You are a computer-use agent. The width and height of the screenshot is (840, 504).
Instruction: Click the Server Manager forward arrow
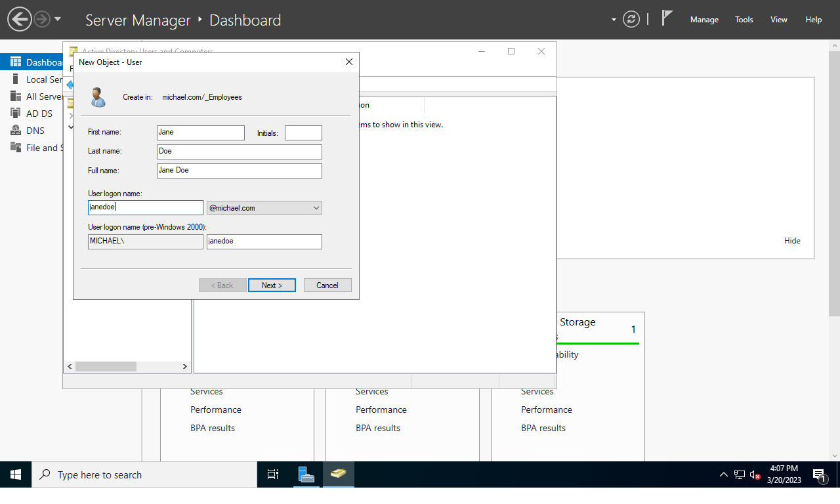(x=42, y=20)
